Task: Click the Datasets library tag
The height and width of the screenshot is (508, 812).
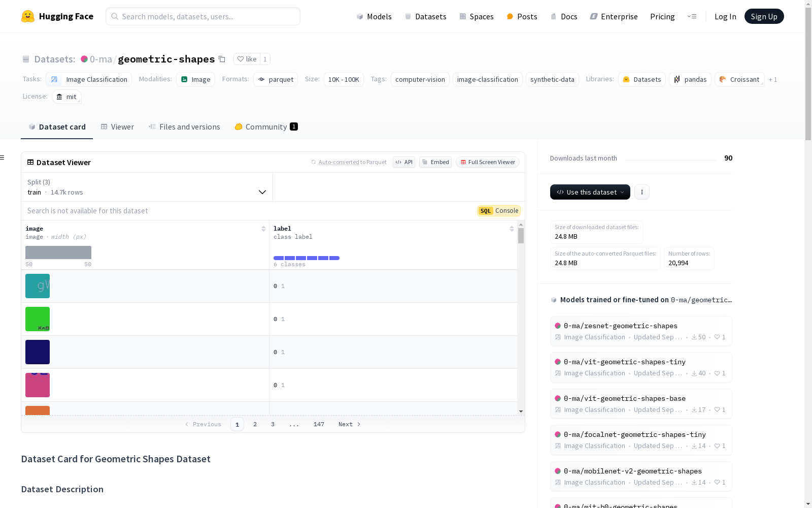Action: pyautogui.click(x=642, y=79)
